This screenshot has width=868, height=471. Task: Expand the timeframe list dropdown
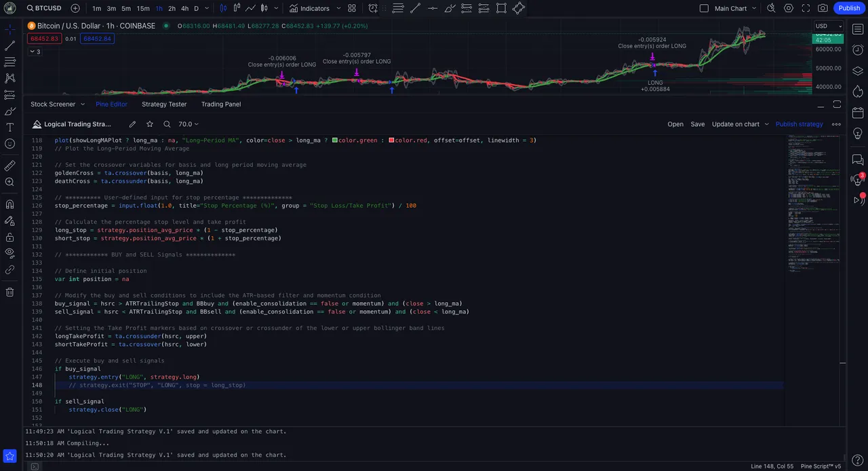208,8
